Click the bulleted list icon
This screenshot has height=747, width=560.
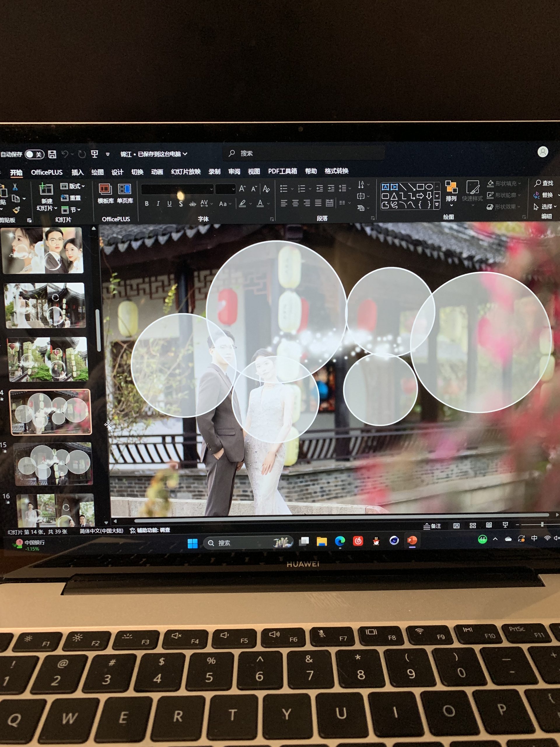(x=284, y=189)
